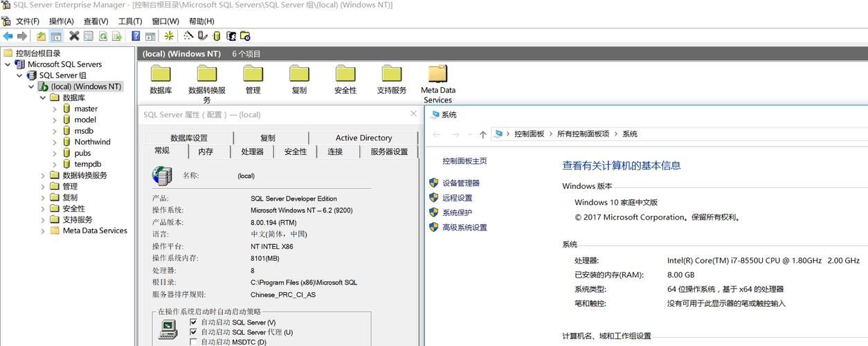Click the New Login toolbar icon
Image resolution: width=868 pixels, height=346 pixels.
point(230,36)
